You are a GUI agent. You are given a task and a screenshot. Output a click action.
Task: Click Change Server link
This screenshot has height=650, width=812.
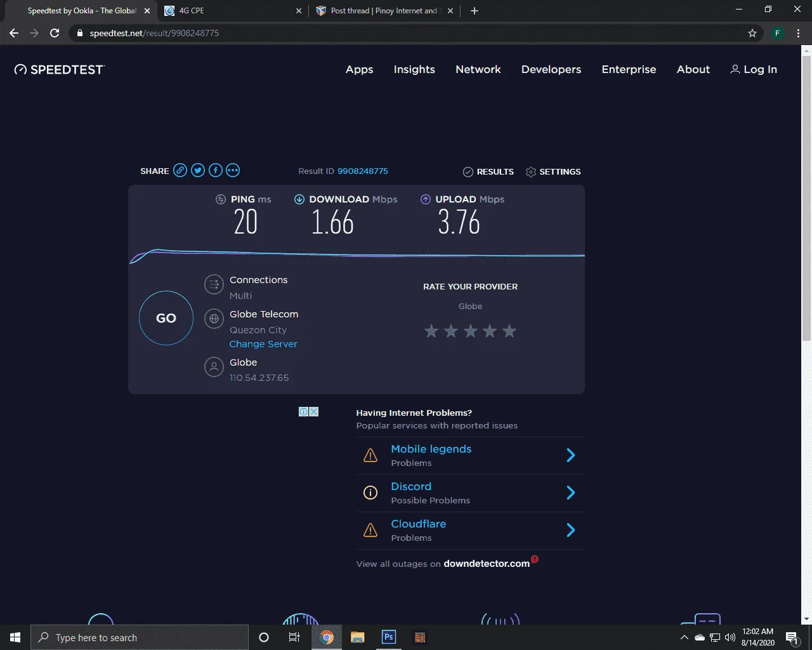[x=263, y=344]
